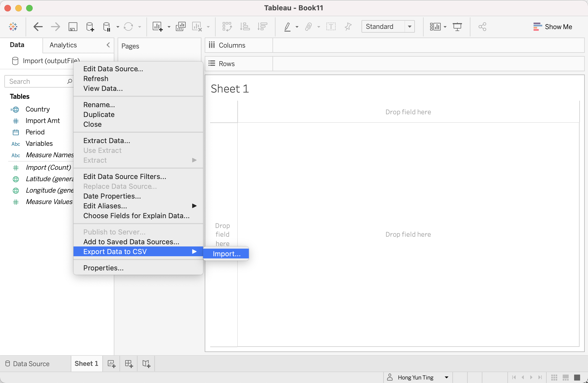Click new dashboard icon in bottom tabs
This screenshot has height=383, width=588.
(x=129, y=364)
